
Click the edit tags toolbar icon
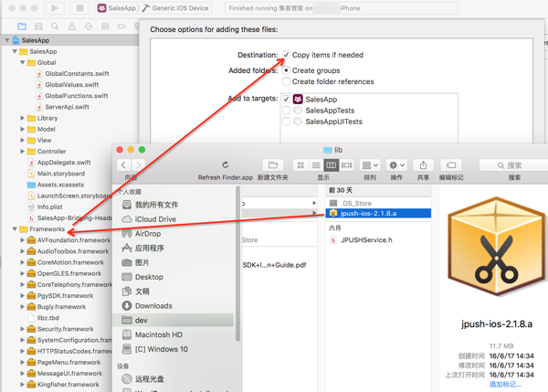451,164
